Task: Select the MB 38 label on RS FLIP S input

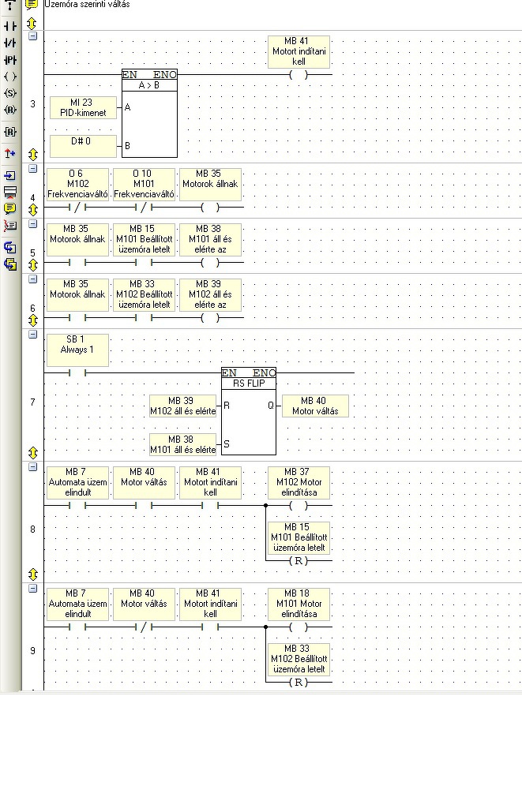Action: point(182,444)
